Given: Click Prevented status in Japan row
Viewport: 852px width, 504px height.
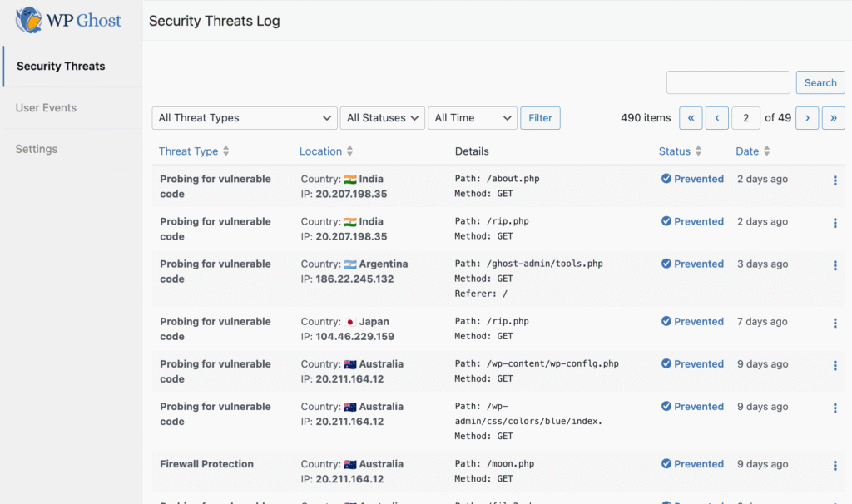Looking at the screenshot, I should point(693,321).
